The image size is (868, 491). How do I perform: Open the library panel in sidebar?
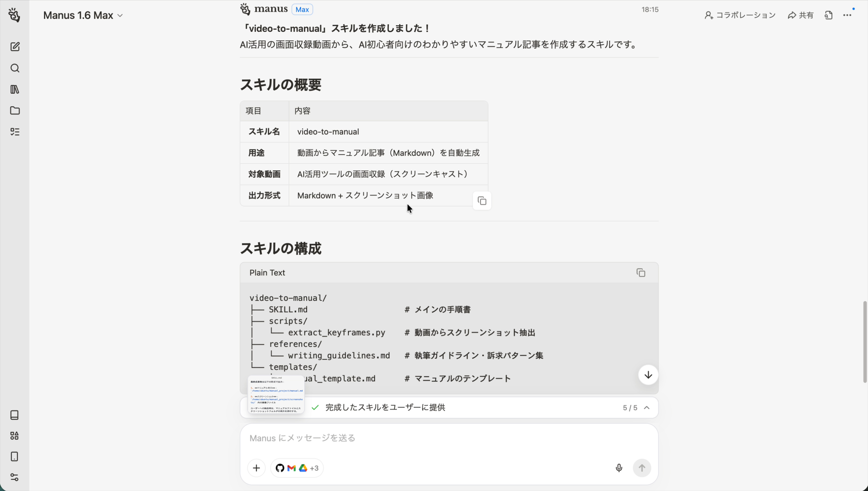tap(15, 90)
